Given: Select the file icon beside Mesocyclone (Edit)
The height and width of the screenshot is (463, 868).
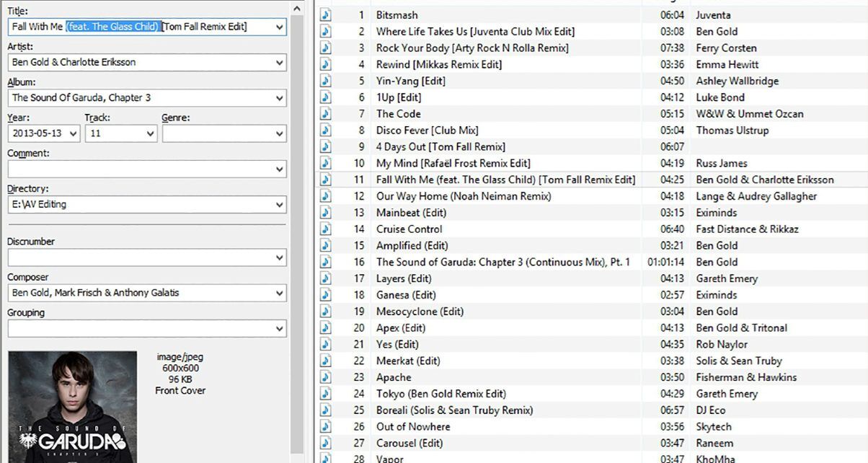Looking at the screenshot, I should (x=326, y=312).
